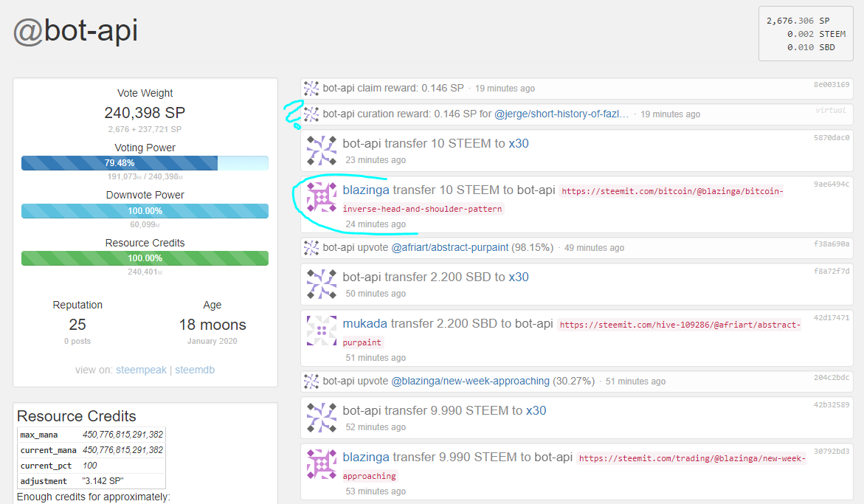Image resolution: width=864 pixels, height=504 pixels.
Task: Open the steempeak profile link
Action: point(141,370)
